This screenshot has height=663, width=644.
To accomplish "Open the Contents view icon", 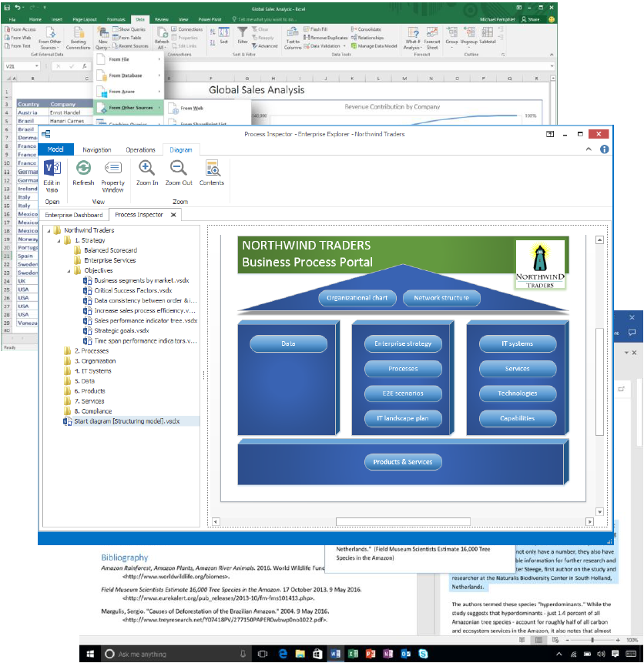I will tap(213, 168).
